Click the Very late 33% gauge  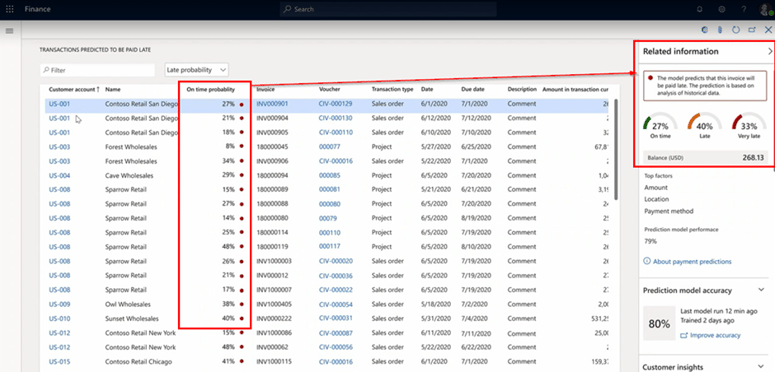click(750, 126)
